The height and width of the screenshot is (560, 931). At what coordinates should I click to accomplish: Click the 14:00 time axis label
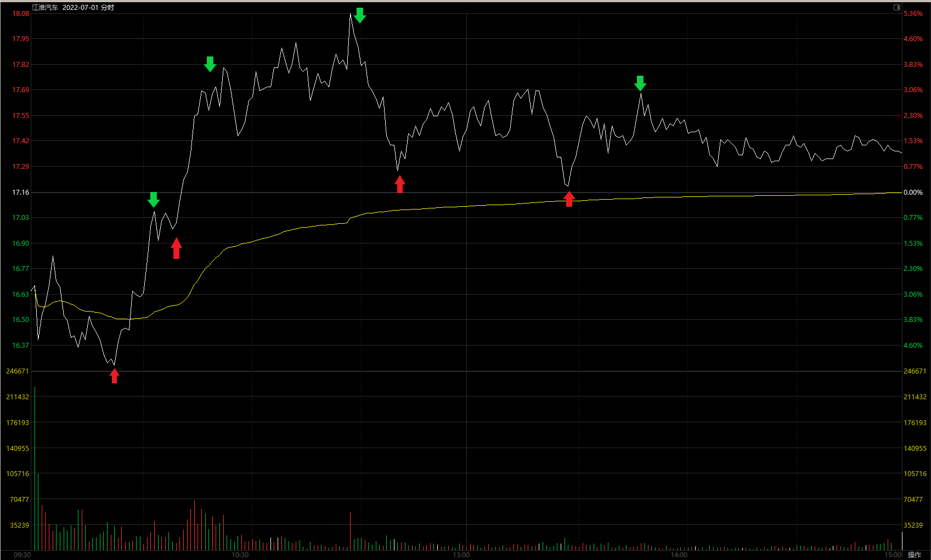(679, 555)
